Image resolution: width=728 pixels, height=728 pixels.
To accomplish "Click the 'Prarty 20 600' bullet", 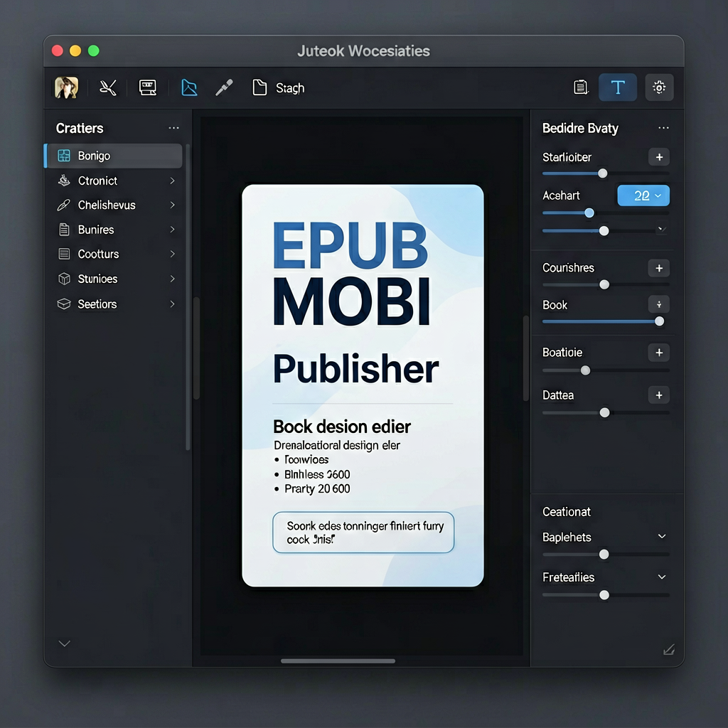I will [x=317, y=488].
